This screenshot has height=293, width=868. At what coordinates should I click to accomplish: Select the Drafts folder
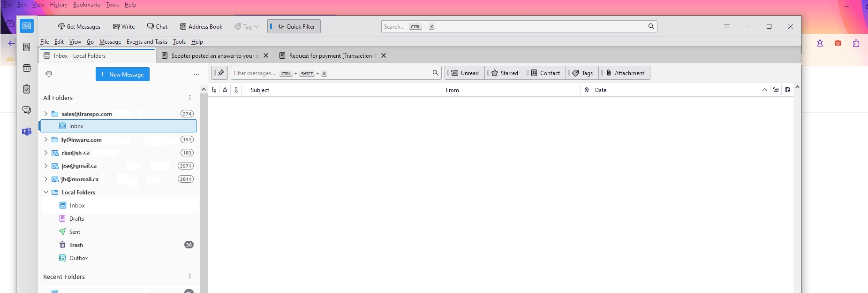tap(119, 218)
